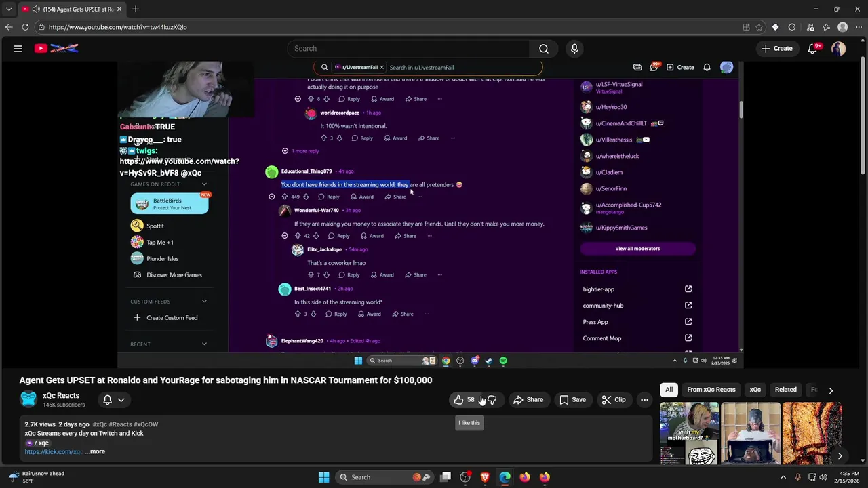Click the Create button in YouTube header
This screenshot has height=488, width=868.
click(x=776, y=49)
